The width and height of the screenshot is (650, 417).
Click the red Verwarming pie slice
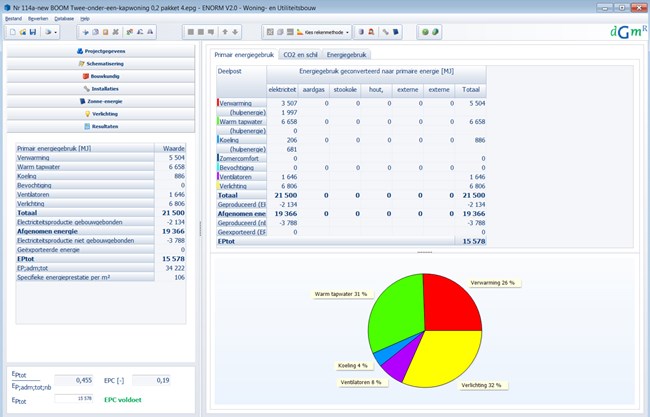450,305
